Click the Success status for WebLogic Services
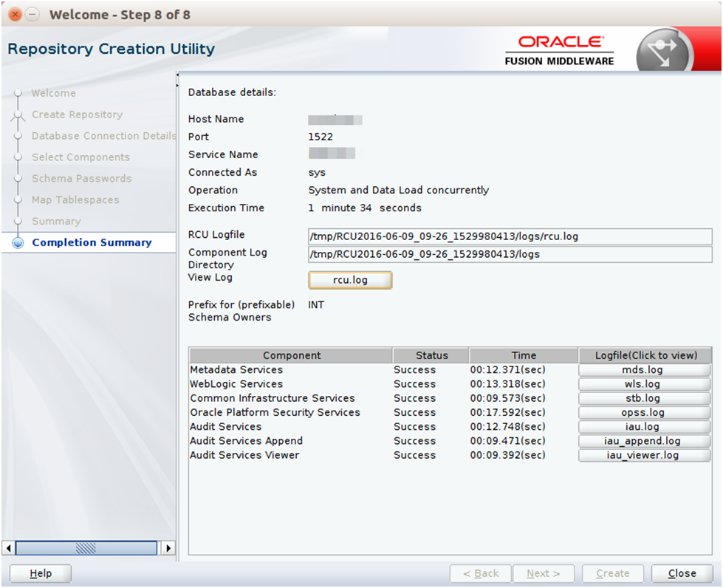This screenshot has height=588, width=723. [x=414, y=384]
